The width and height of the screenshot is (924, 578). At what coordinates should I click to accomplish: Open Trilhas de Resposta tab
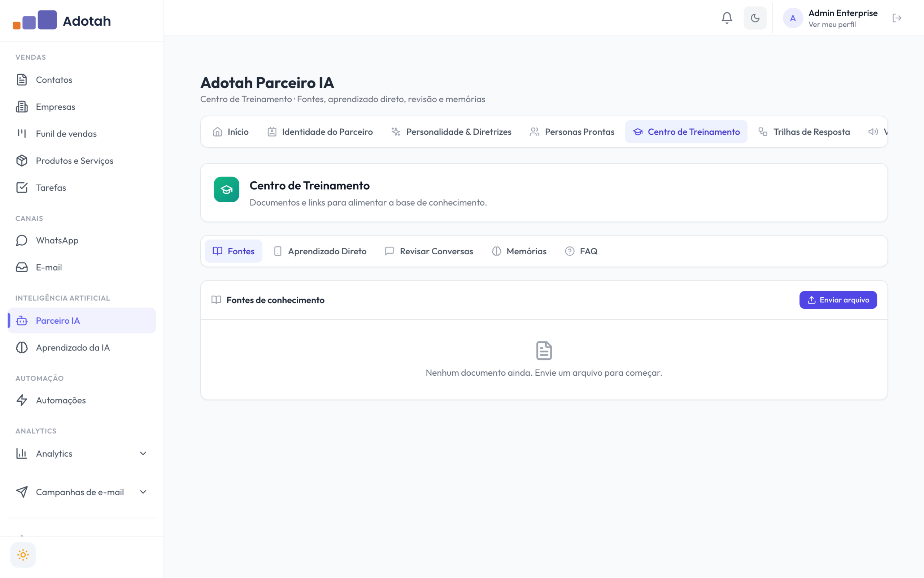pyautogui.click(x=804, y=132)
